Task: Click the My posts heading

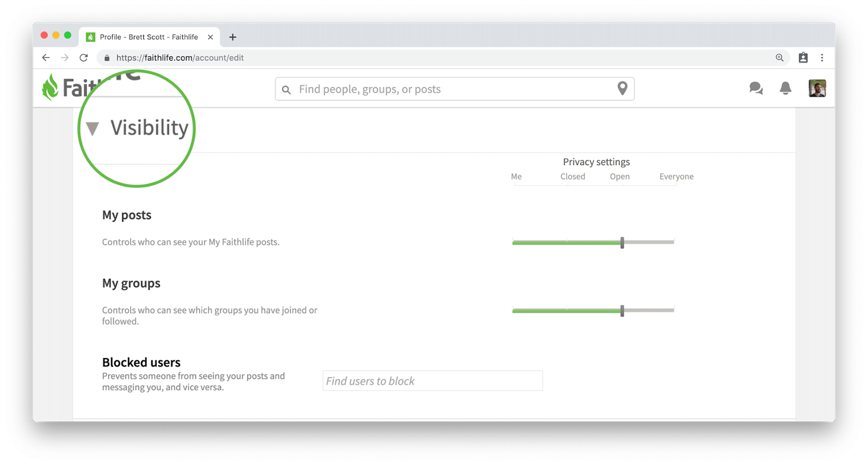Action: pyautogui.click(x=127, y=215)
